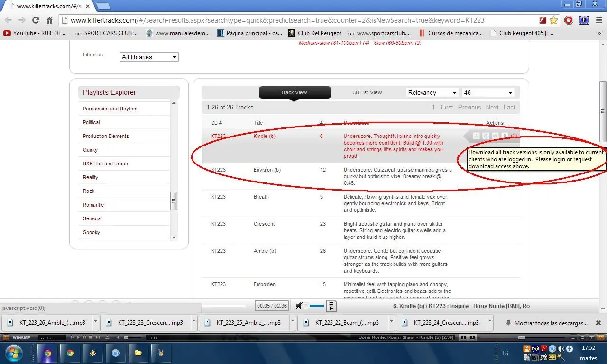Select Quirky playlist category
The width and height of the screenshot is (607, 364).
pos(90,150)
